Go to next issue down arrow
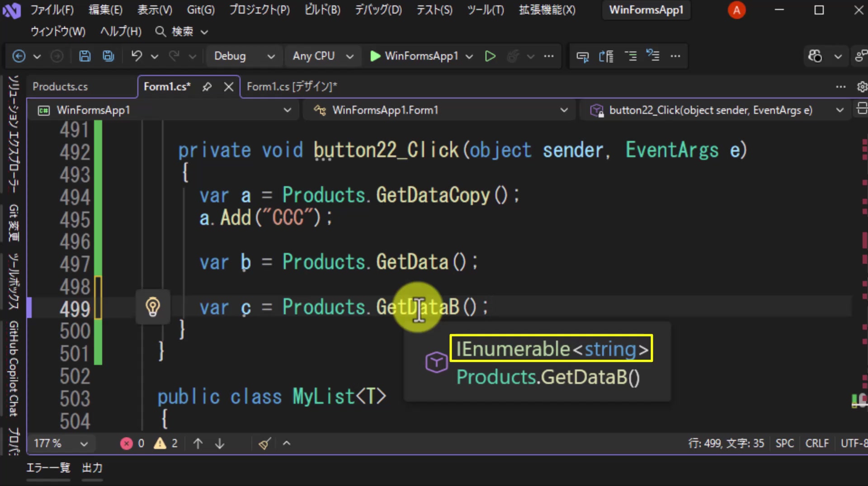The height and width of the screenshot is (486, 868). 220,444
